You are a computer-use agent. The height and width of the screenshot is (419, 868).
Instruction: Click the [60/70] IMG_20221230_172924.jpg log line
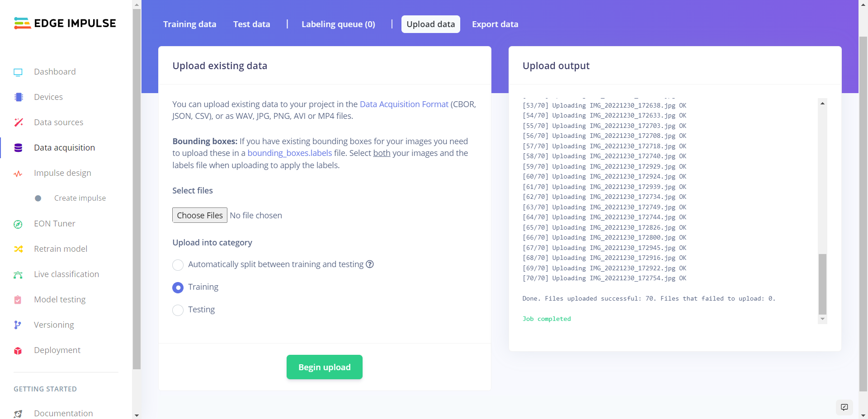coord(604,177)
